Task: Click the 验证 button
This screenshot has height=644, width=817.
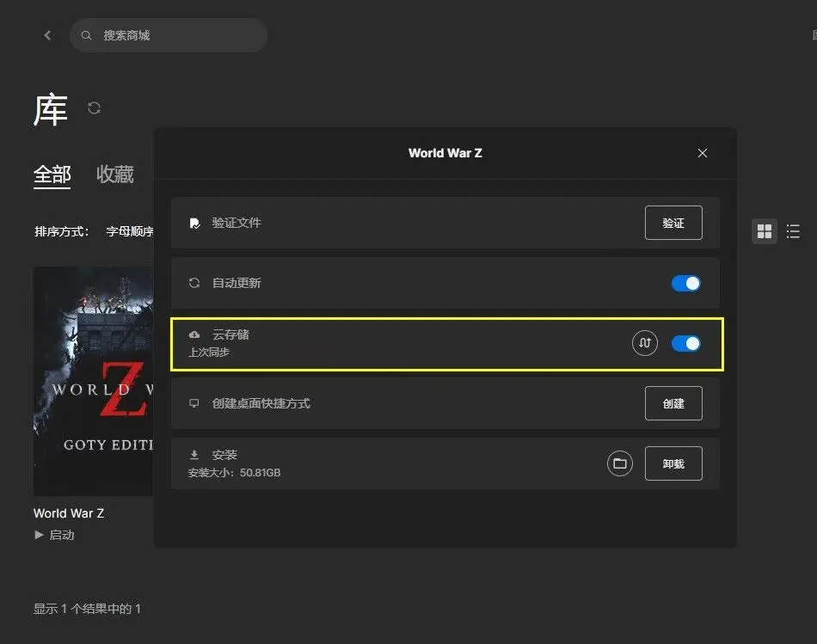Action: [x=673, y=223]
